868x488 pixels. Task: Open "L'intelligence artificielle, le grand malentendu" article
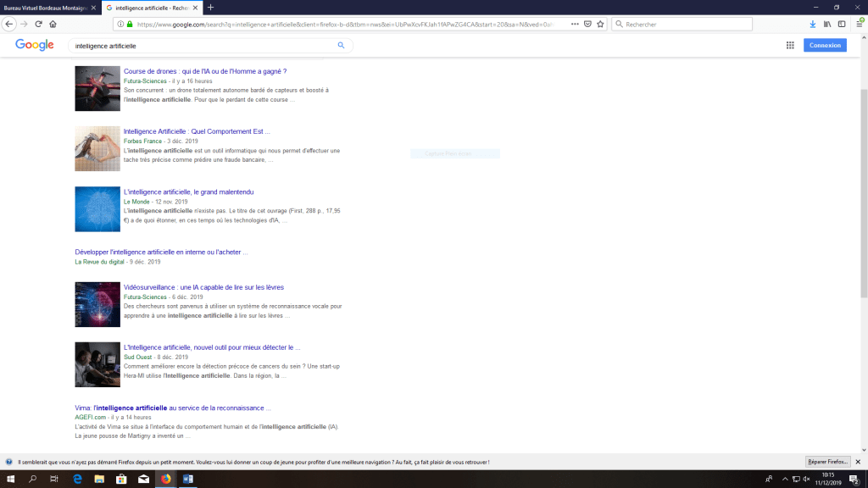point(188,192)
